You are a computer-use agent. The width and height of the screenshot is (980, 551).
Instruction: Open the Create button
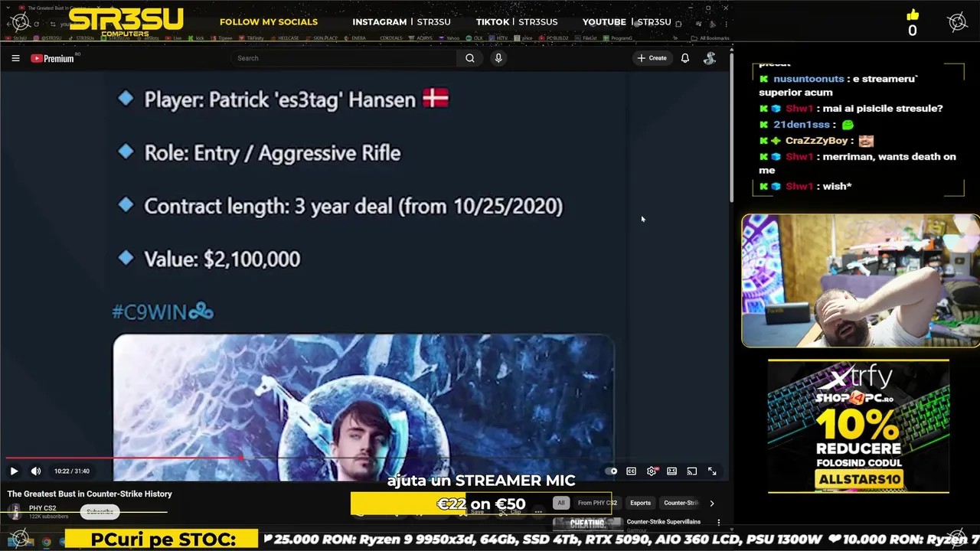(652, 58)
